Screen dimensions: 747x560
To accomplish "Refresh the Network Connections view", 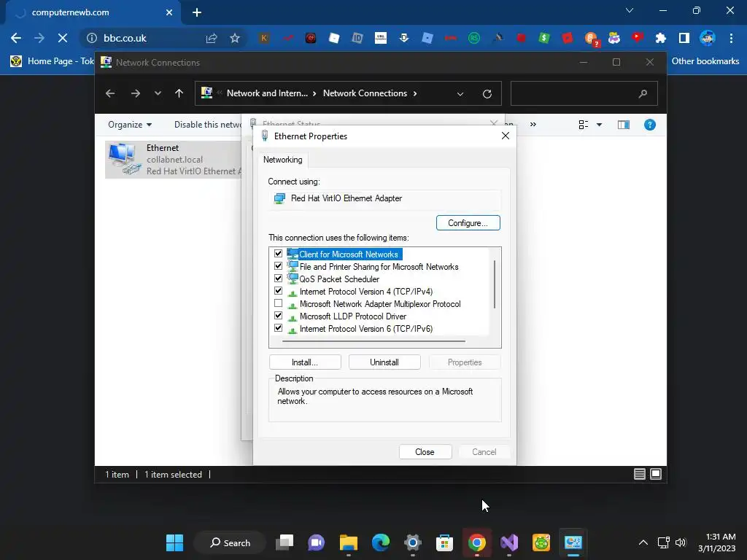I will point(487,94).
